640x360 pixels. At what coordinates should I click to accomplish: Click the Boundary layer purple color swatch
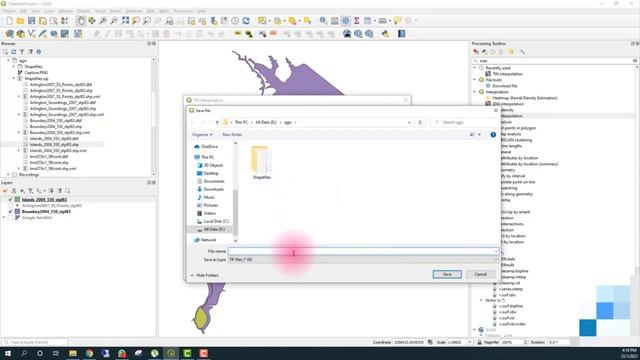(18, 211)
